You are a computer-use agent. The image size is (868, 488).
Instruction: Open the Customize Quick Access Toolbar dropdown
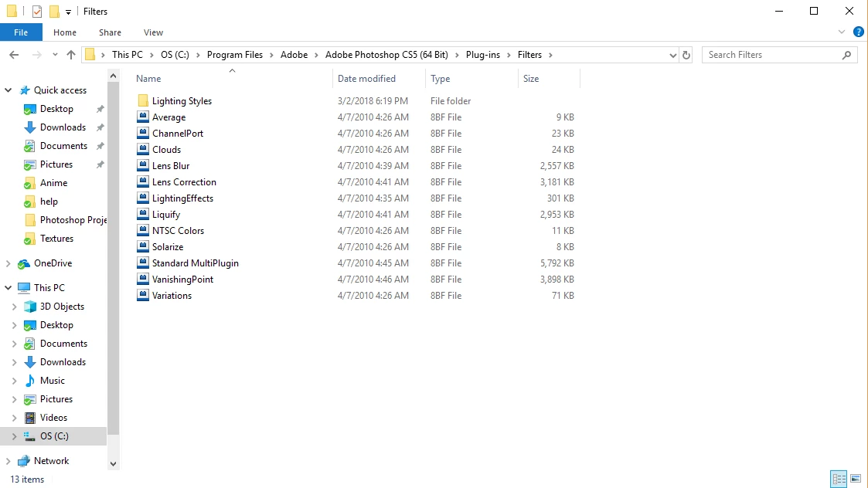coord(68,12)
